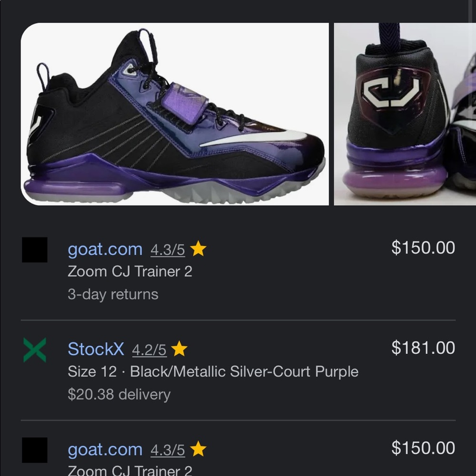Select the $181.00 StockX price

click(x=423, y=348)
